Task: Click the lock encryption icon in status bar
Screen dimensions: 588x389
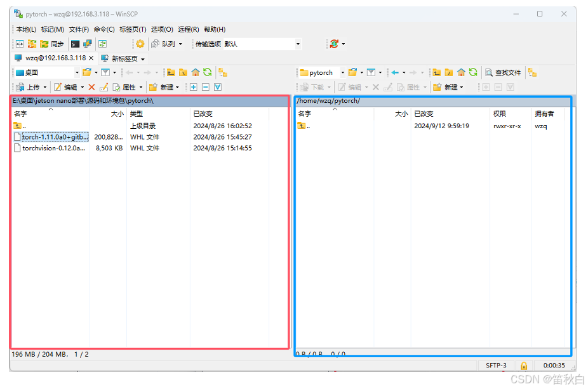Action: click(x=524, y=366)
